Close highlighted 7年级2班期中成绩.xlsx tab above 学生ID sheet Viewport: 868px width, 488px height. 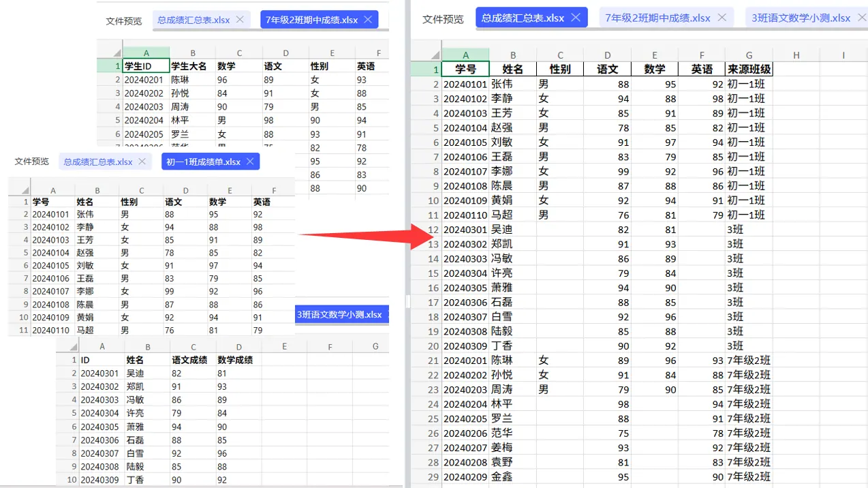(x=369, y=20)
